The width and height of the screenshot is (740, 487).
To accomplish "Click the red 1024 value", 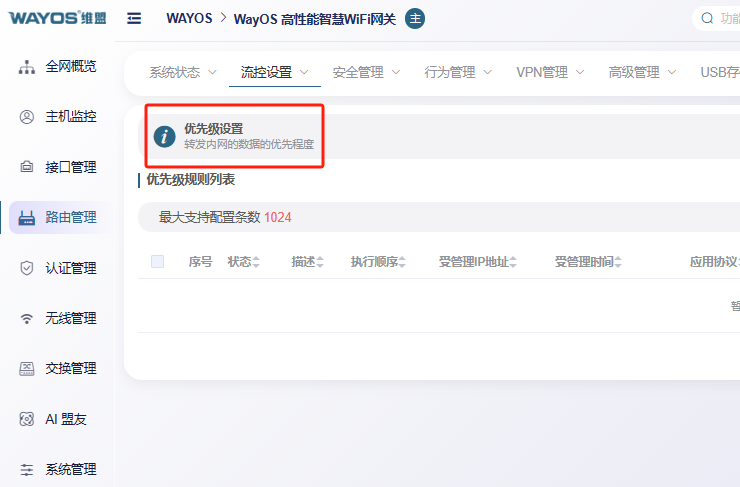I will click(278, 217).
